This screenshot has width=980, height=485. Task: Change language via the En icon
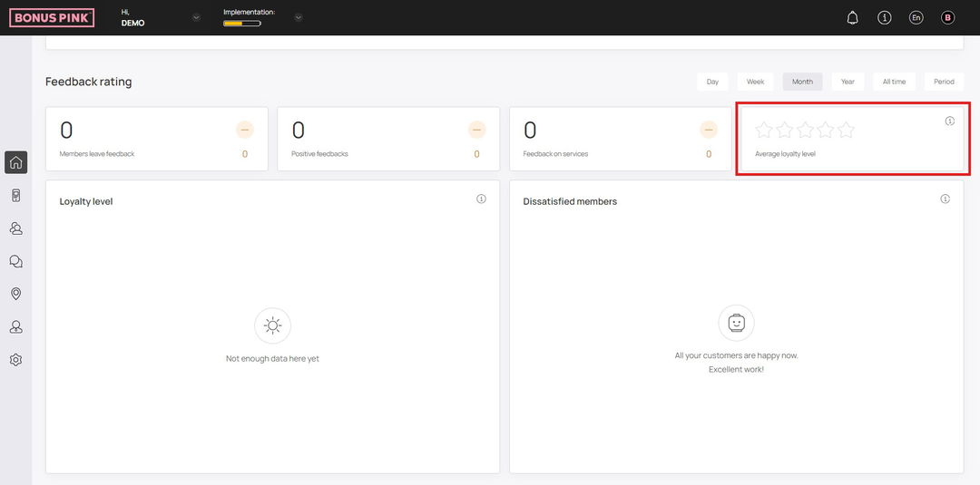tap(916, 17)
